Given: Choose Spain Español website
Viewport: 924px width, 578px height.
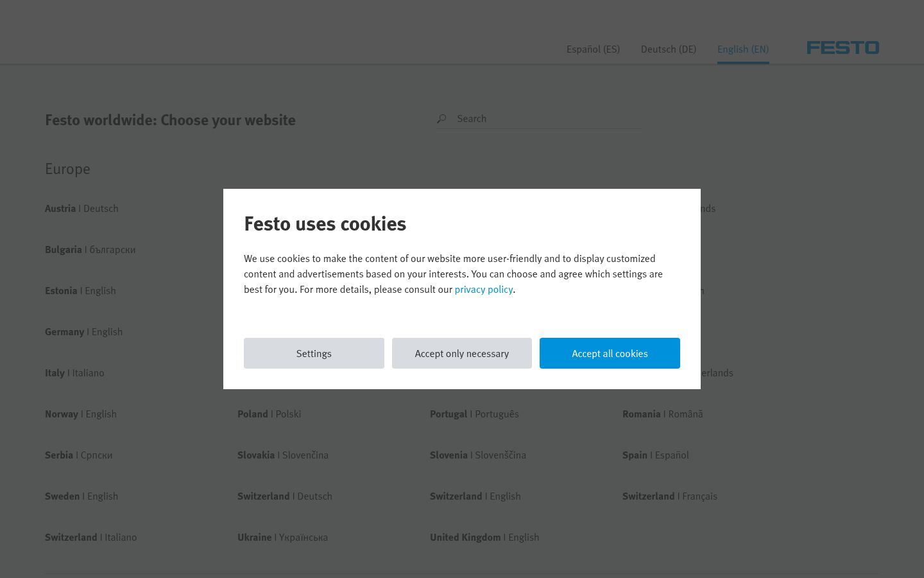Looking at the screenshot, I should pyautogui.click(x=656, y=455).
